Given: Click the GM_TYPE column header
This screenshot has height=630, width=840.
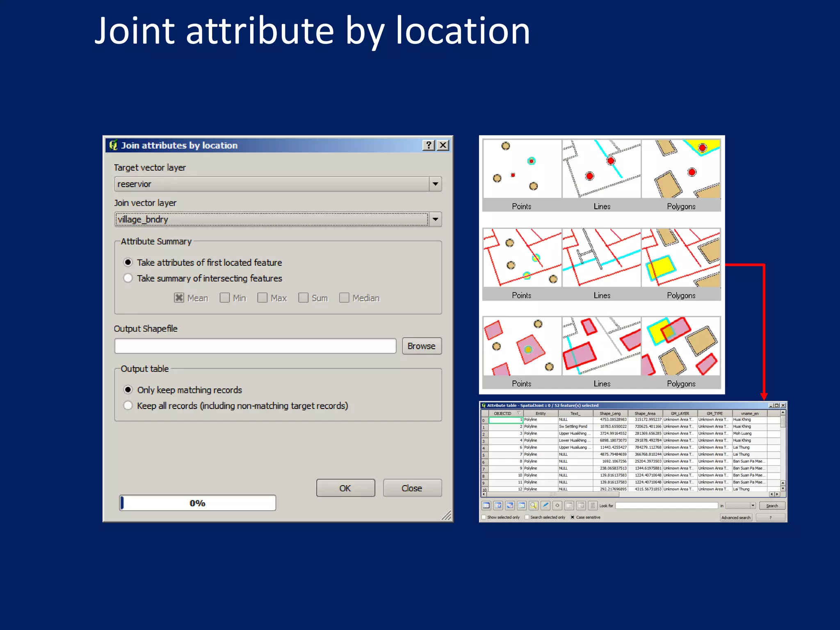Looking at the screenshot, I should (x=715, y=413).
